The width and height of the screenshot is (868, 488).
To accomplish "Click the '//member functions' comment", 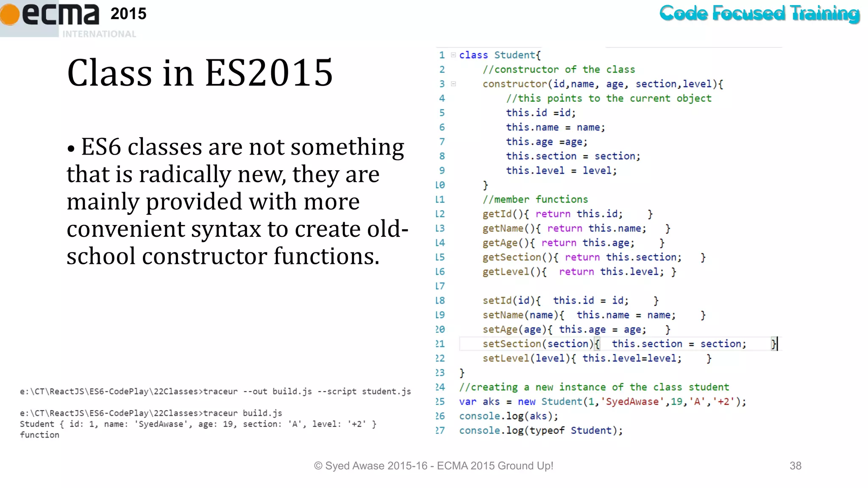I will coord(535,200).
